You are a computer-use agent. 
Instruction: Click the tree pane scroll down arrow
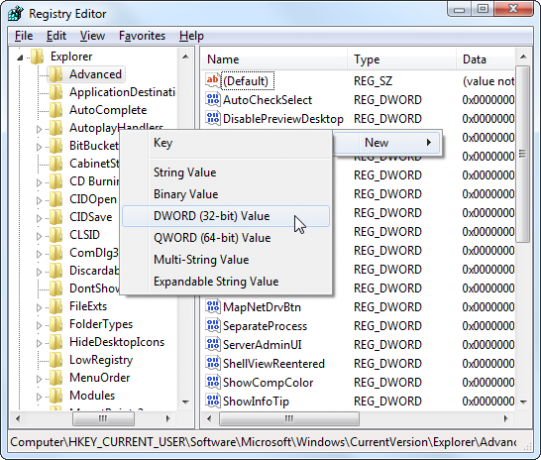(186, 402)
